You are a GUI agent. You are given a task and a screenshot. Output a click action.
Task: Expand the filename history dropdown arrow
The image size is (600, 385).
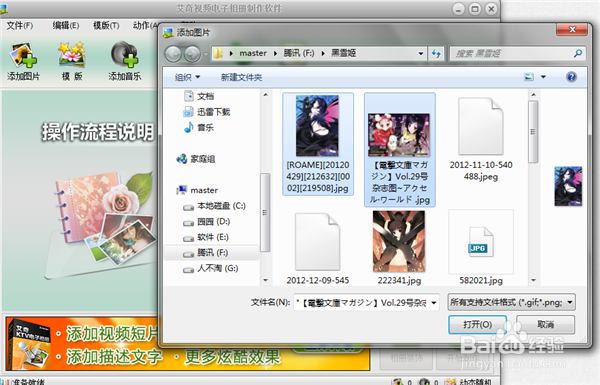(x=434, y=303)
